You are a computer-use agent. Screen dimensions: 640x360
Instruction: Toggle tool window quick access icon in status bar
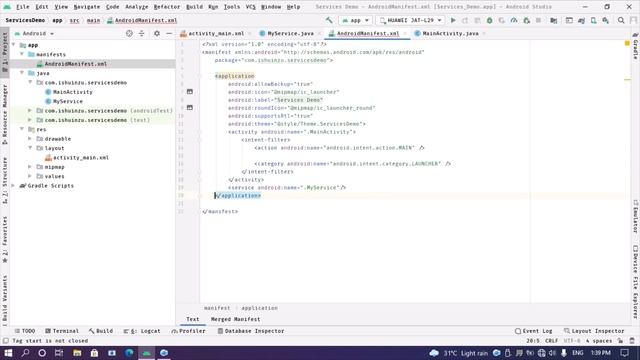click(x=5, y=341)
